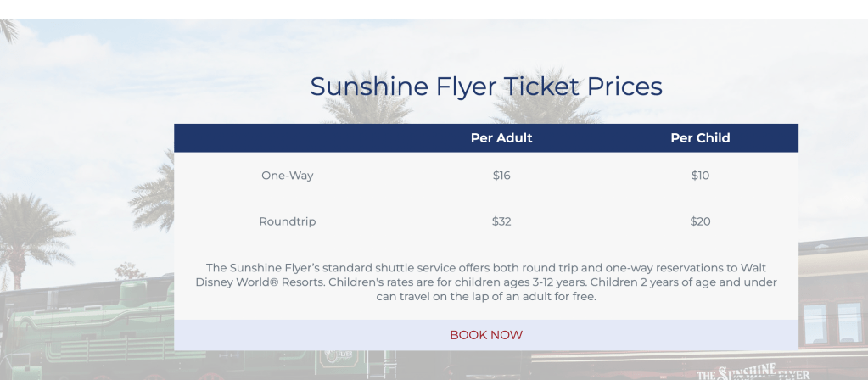Click the $10 one-way child price
868x380 pixels.
pos(700,176)
